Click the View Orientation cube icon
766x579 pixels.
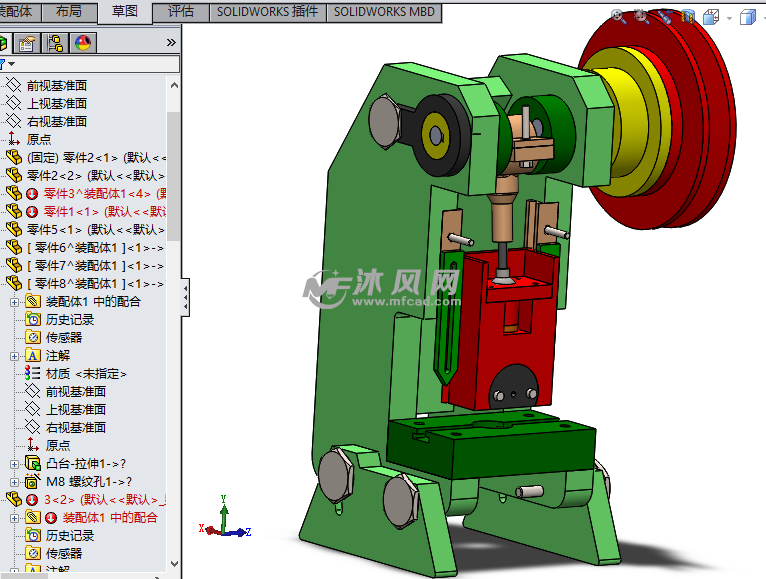[x=711, y=17]
